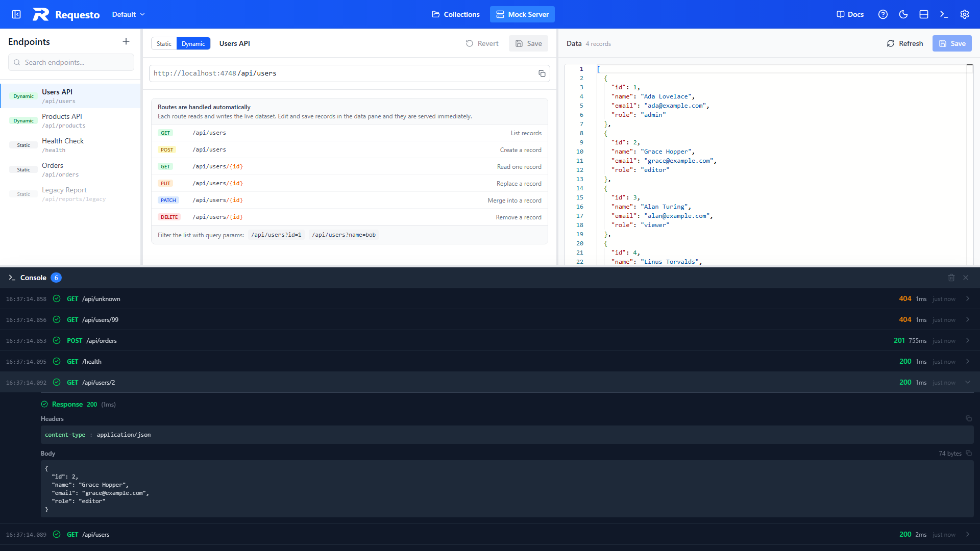
Task: Click the PATCH /api/users/{id} route row
Action: [x=350, y=200]
